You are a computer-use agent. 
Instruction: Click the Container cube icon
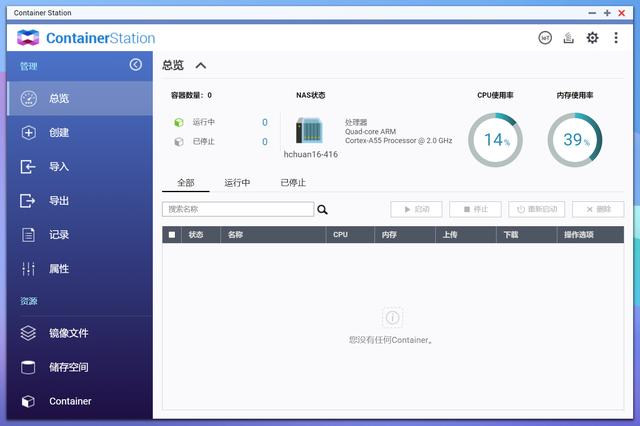point(28,402)
